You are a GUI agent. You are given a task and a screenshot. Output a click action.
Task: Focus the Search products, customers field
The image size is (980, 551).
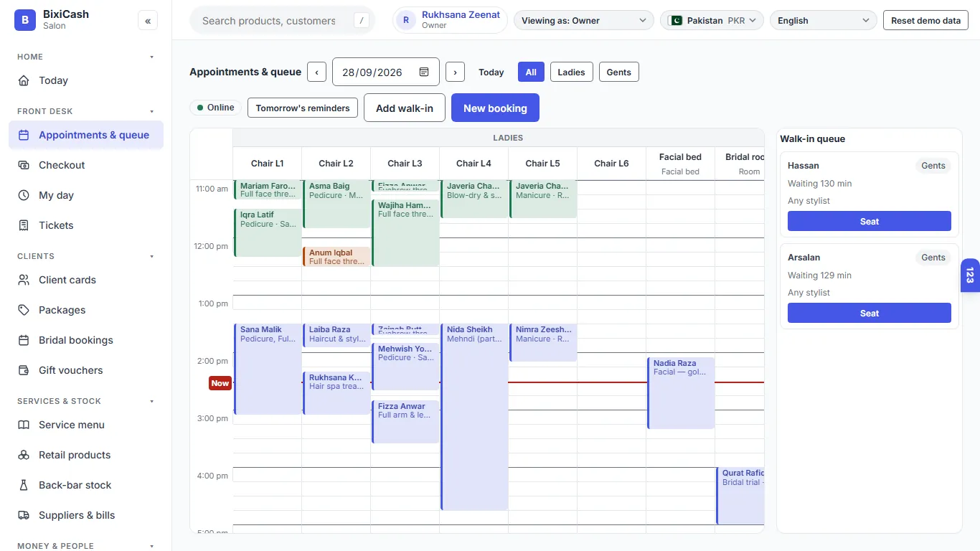282,21
